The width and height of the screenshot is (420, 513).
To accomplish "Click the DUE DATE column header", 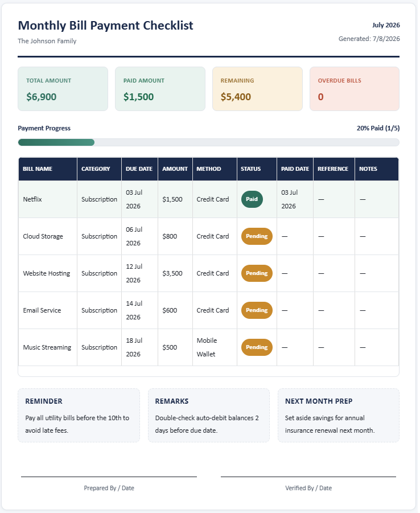I will (x=139, y=169).
